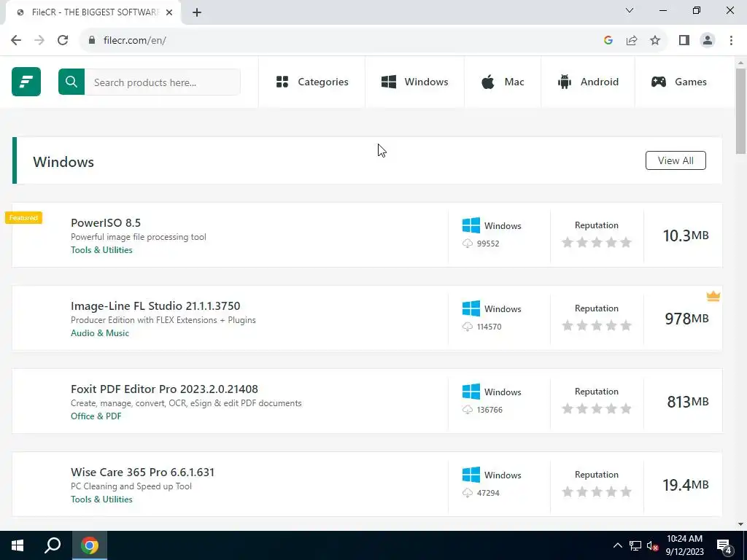
Task: Click the Windows logo in Wise Care row
Action: point(471,475)
